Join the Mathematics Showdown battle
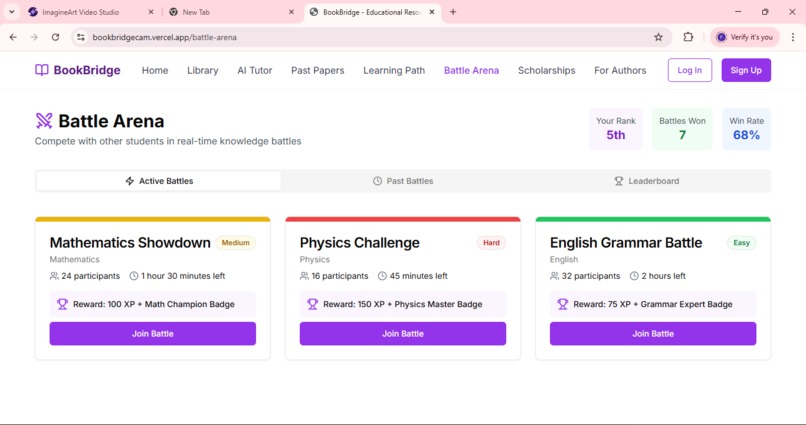806x425 pixels. click(x=153, y=334)
